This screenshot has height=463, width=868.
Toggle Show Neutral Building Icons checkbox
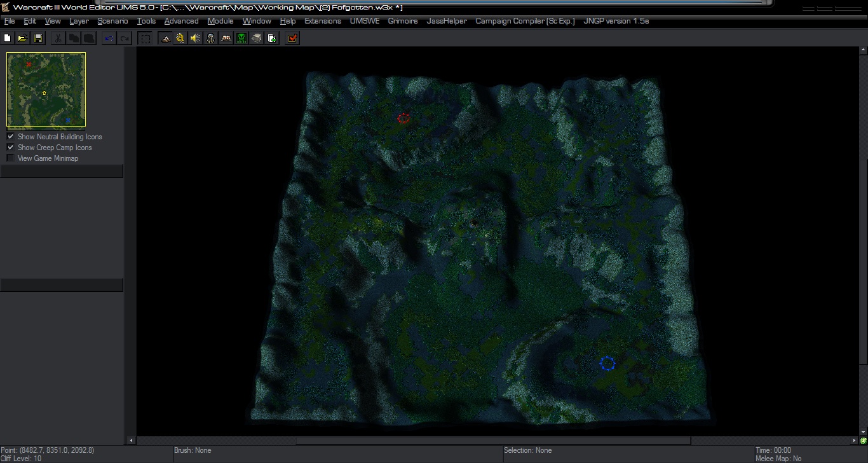coord(10,137)
